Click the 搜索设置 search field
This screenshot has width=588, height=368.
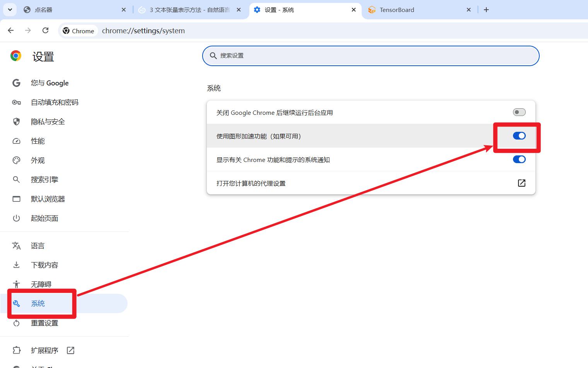click(371, 56)
